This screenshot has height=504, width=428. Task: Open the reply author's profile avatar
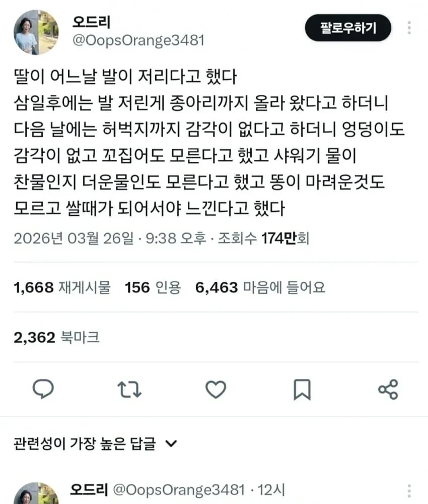[x=36, y=493]
